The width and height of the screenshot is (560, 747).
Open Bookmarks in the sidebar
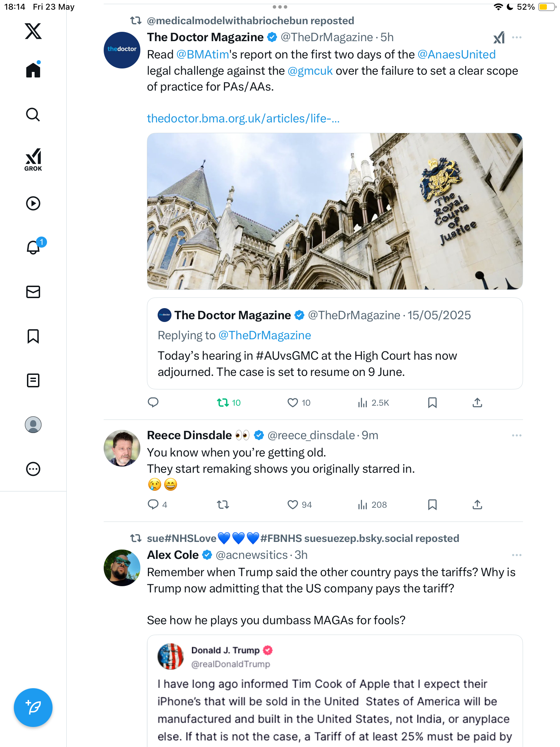tap(33, 336)
